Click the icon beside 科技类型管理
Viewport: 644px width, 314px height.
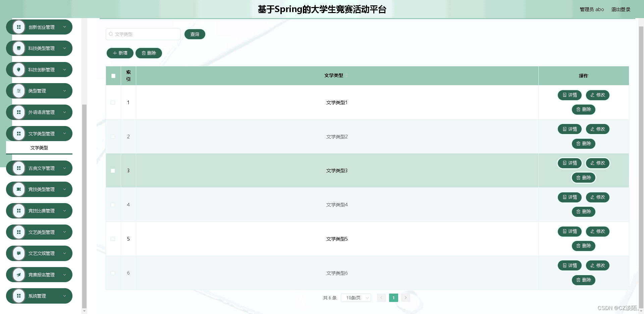tap(19, 48)
